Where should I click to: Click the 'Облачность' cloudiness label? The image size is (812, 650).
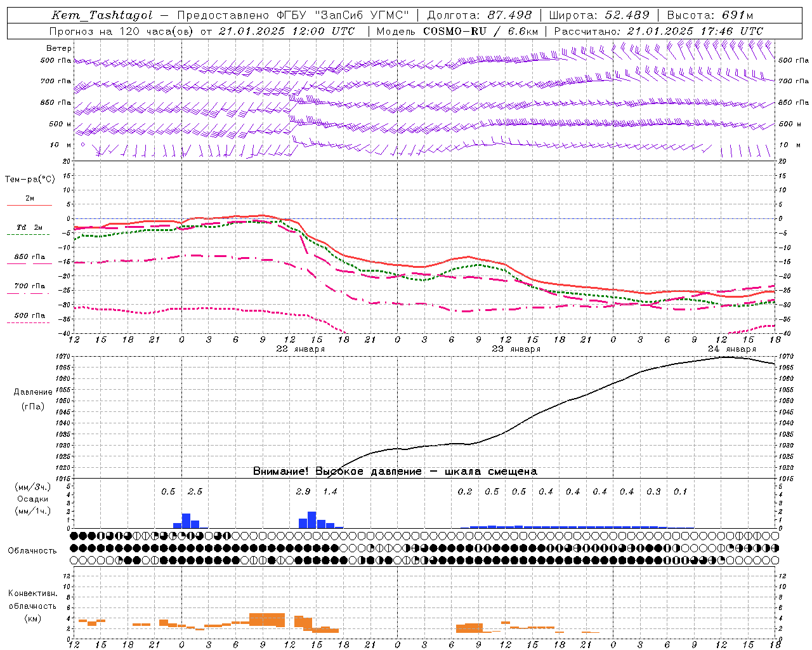(32, 551)
